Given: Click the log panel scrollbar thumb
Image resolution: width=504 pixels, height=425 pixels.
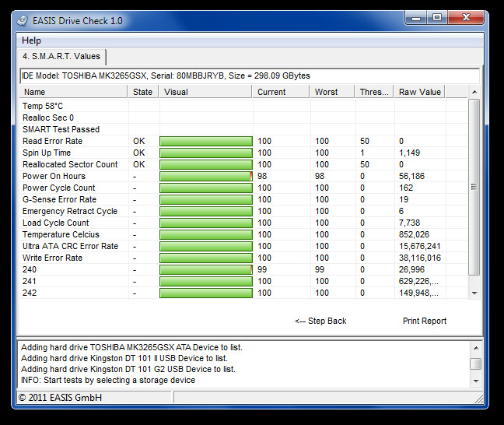Looking at the screenshot, I should coord(476,364).
